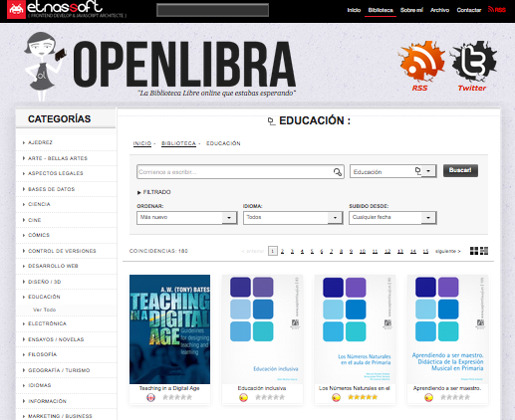Open the Ordenar 'Más nuevo' dropdown
The height and width of the screenshot is (420, 515).
[x=187, y=218]
